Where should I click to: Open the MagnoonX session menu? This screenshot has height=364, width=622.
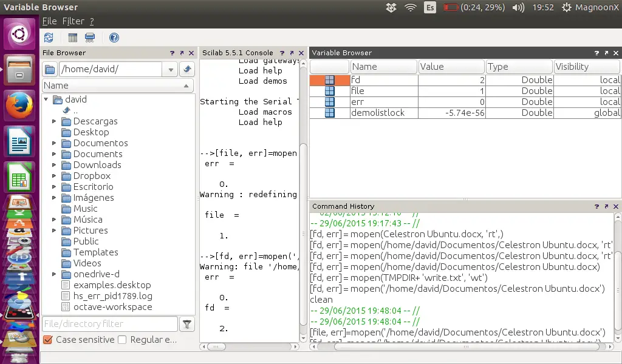[x=590, y=7]
